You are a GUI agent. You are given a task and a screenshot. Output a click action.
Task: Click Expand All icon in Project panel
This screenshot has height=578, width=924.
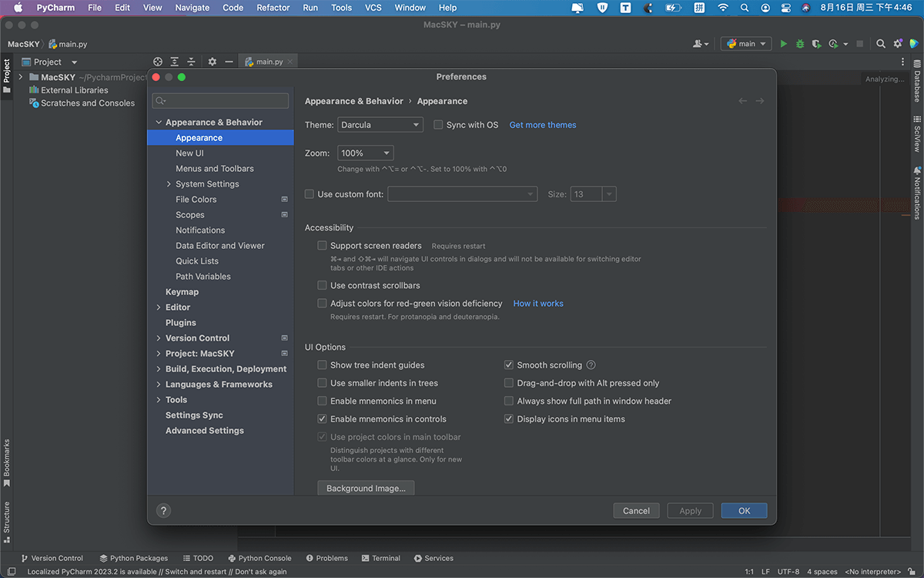tap(175, 62)
